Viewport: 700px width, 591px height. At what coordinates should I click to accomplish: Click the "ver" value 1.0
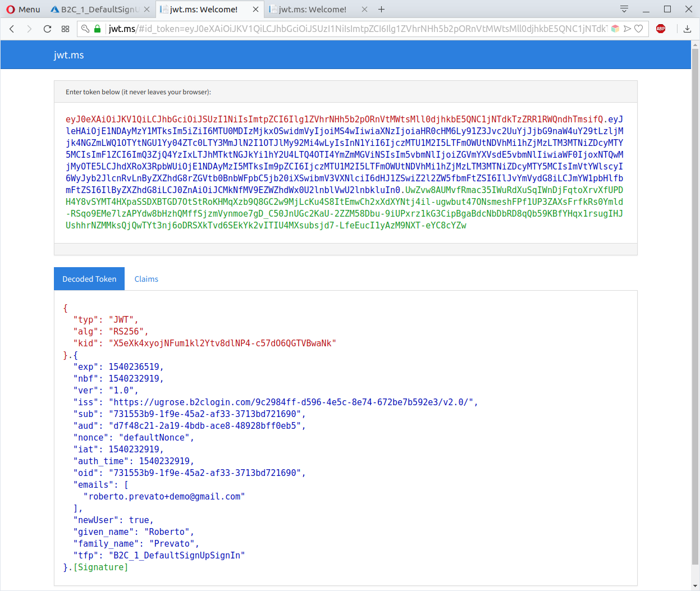tap(121, 390)
